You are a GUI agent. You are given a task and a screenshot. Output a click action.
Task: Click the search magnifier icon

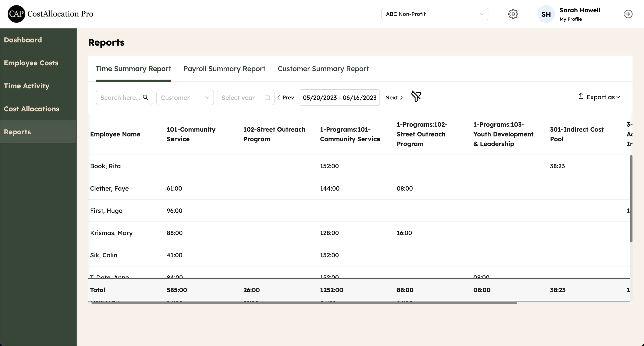tap(146, 98)
